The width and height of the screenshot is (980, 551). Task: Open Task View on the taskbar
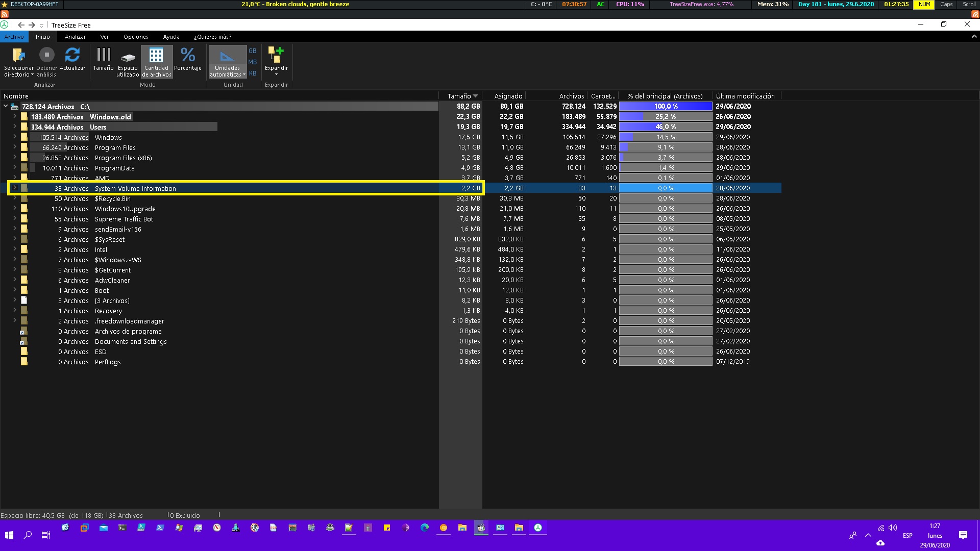tap(46, 535)
